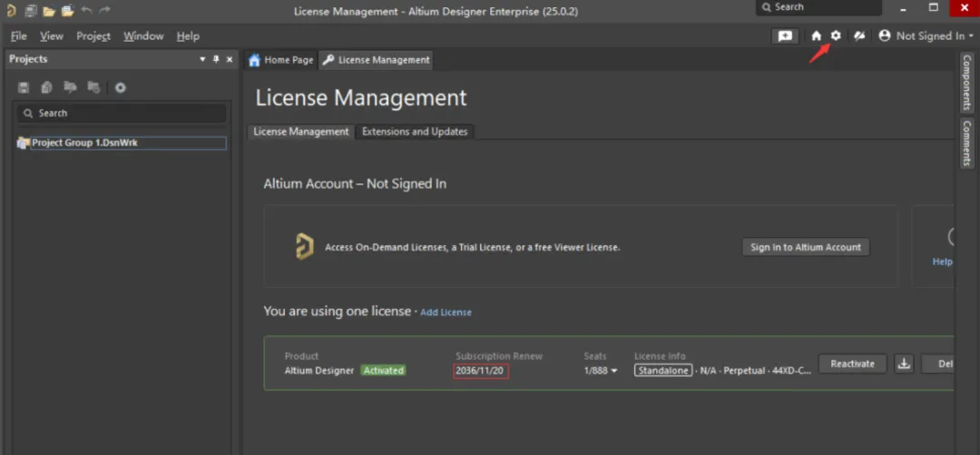Click Sign In to Altium Account button
980x455 pixels.
806,247
